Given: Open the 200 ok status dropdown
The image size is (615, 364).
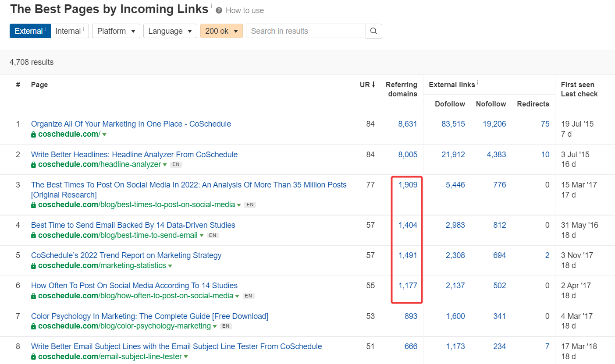Looking at the screenshot, I should click(221, 31).
